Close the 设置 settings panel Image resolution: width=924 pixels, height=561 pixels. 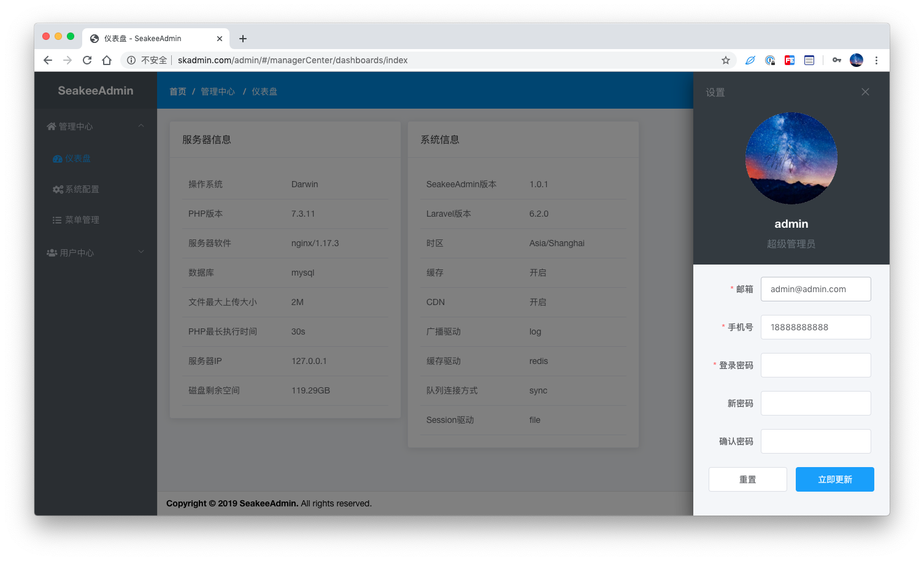click(x=865, y=92)
